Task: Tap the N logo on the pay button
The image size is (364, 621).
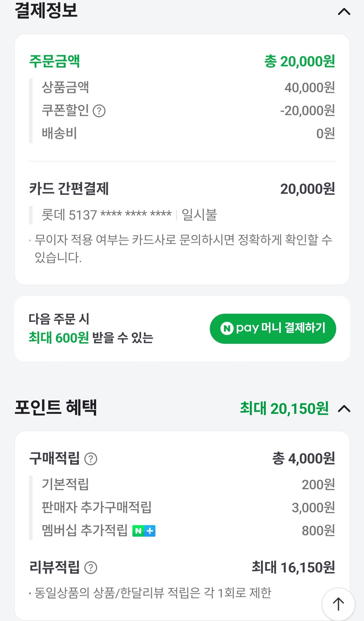Action: pos(227,328)
